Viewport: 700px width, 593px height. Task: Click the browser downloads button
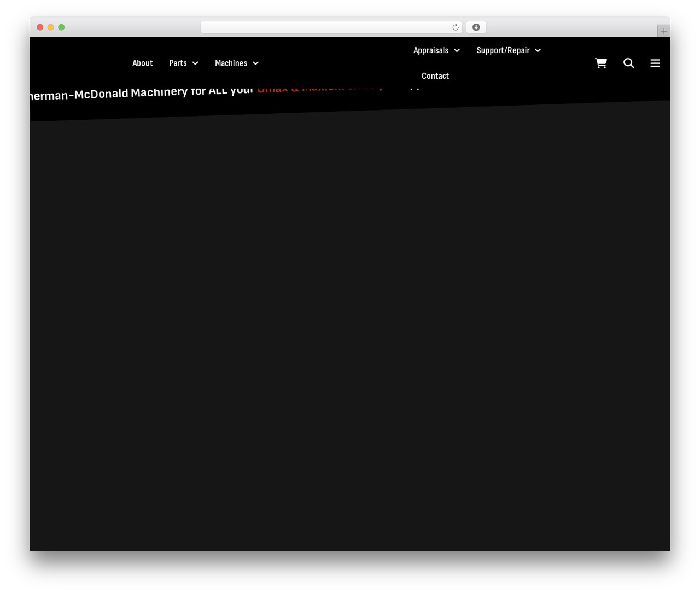[x=476, y=27]
